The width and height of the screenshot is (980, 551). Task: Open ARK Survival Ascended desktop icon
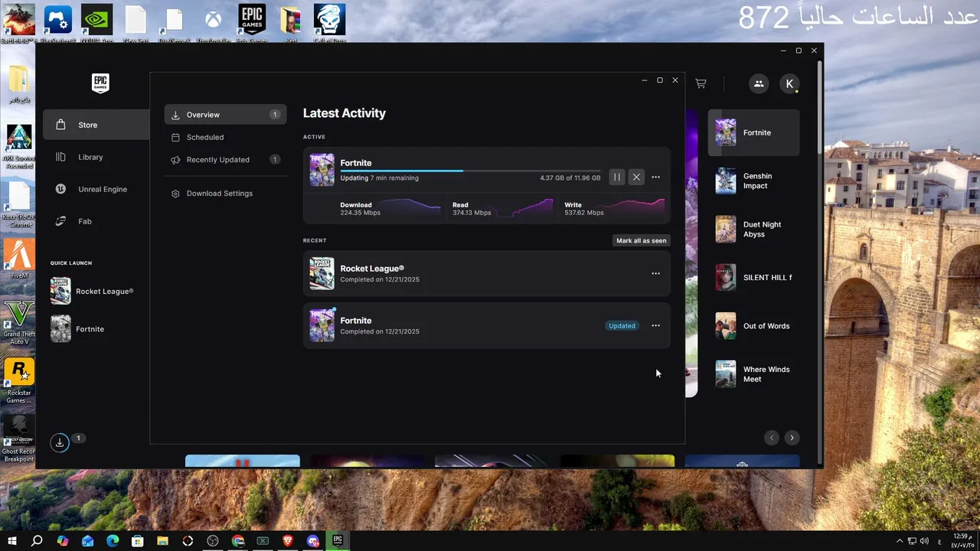(18, 147)
